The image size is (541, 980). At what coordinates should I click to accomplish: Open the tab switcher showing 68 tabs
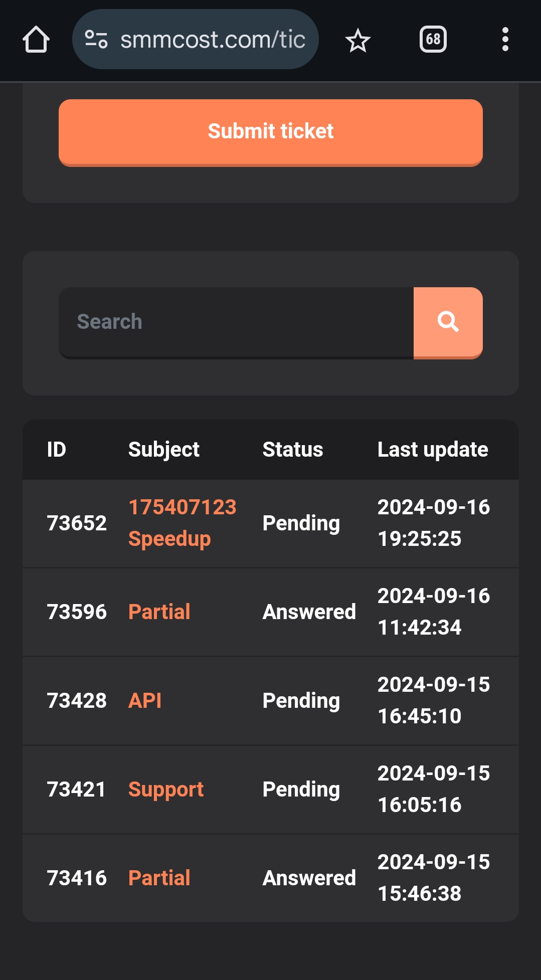(x=433, y=39)
